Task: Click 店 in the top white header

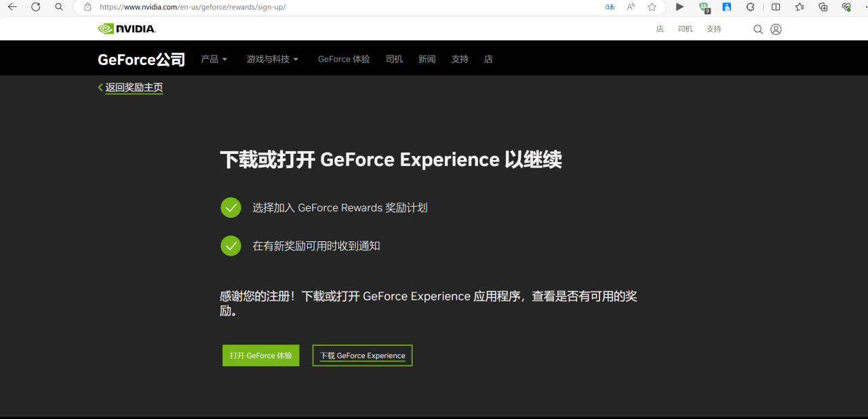Action: tap(660, 29)
